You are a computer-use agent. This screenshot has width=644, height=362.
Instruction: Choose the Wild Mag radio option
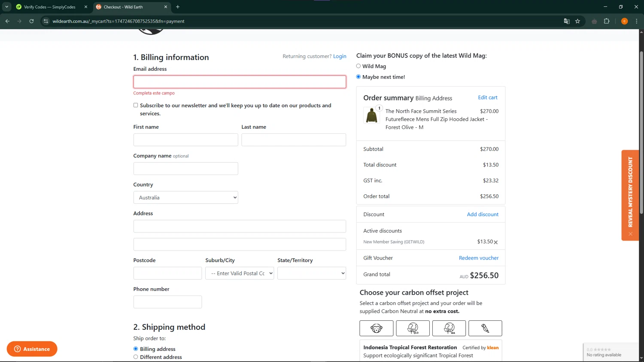(x=358, y=66)
